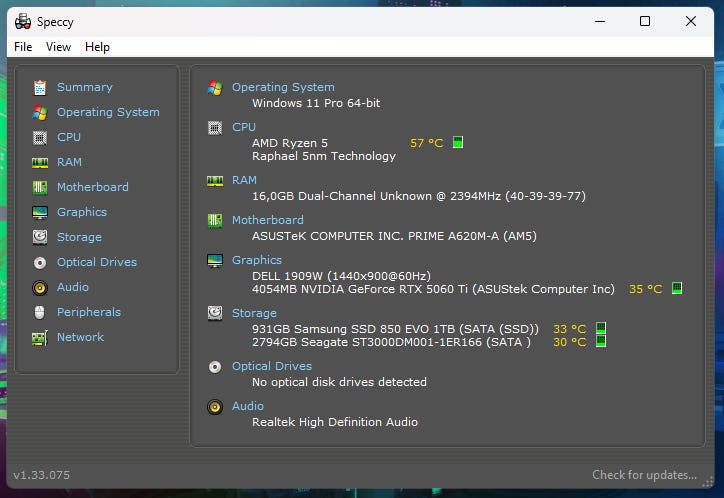The image size is (724, 498).
Task: Click the v1.33.075 version text
Action: (x=42, y=475)
